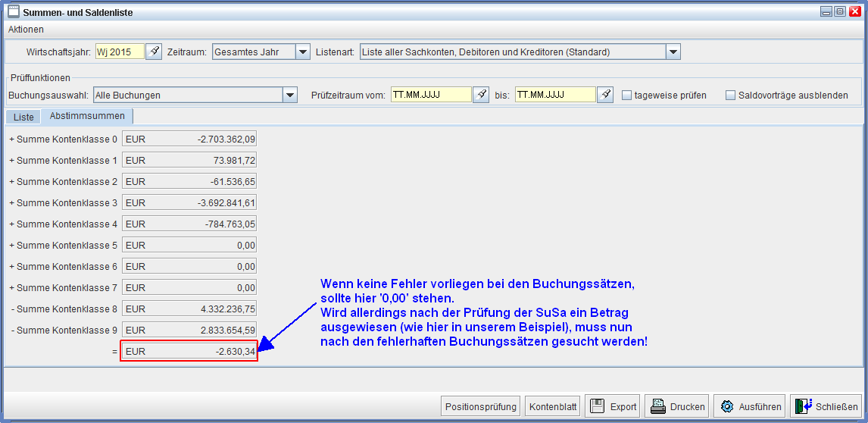Switch to the Liste tab

point(23,117)
